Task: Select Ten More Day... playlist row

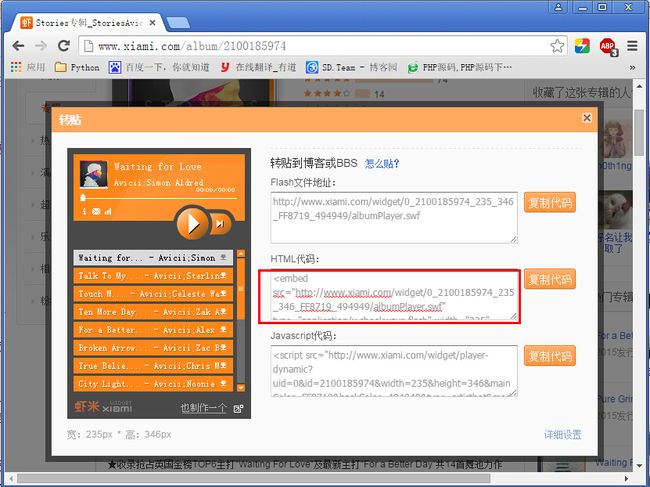Action: [153, 312]
